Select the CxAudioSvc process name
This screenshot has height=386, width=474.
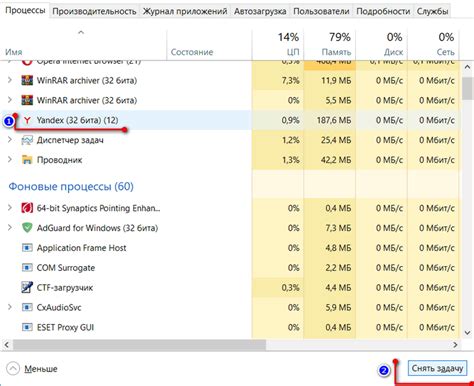[x=59, y=307]
